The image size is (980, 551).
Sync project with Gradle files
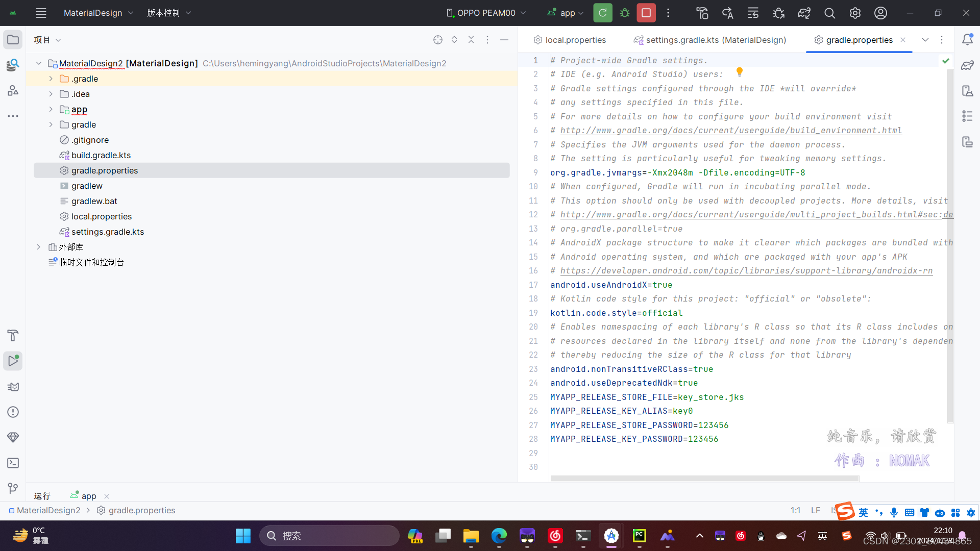click(804, 13)
